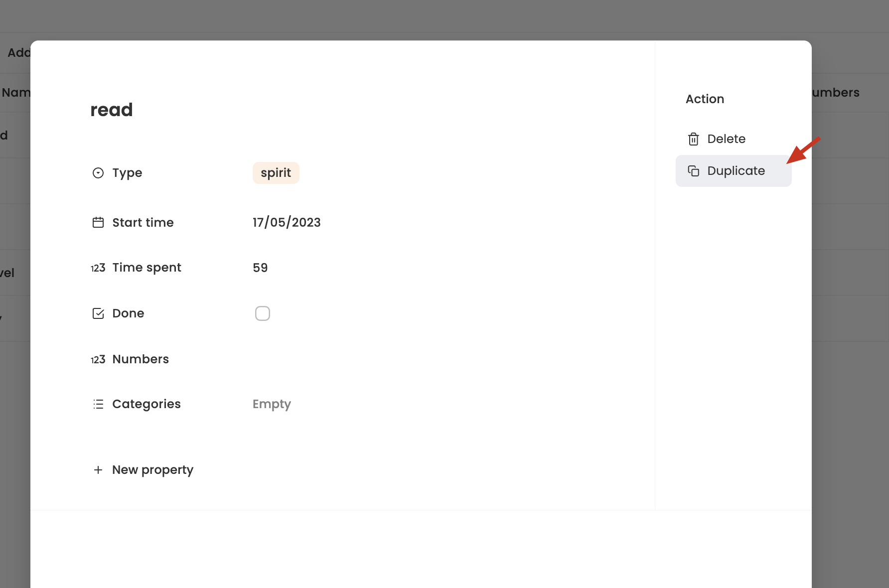Click the calendar icon beside Start time

click(98, 222)
